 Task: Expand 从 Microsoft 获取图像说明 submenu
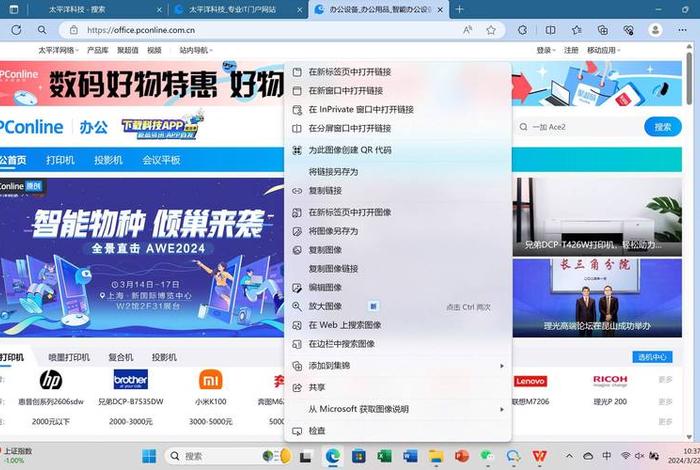tap(502, 409)
